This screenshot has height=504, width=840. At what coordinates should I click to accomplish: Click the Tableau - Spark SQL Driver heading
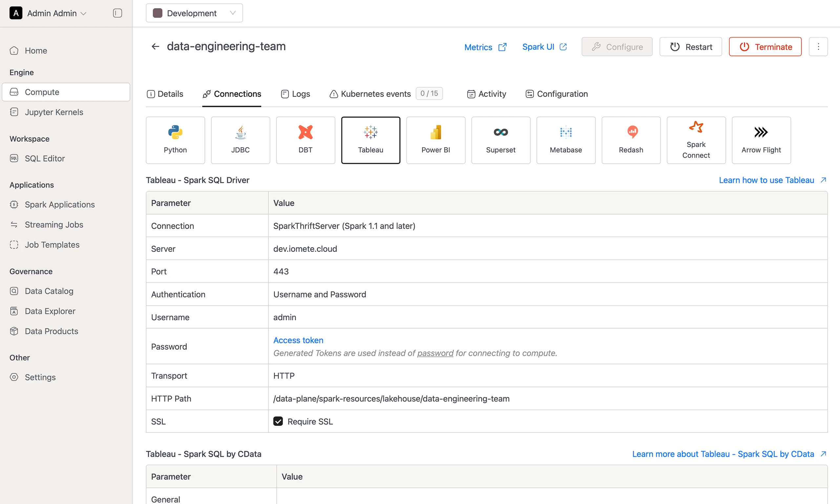tap(198, 180)
